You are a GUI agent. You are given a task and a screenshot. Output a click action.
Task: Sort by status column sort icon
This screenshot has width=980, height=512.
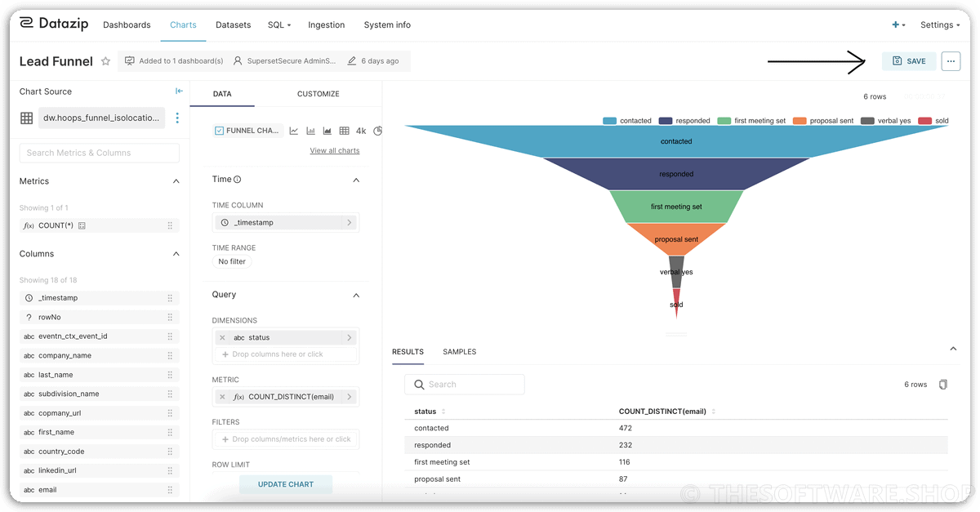443,412
